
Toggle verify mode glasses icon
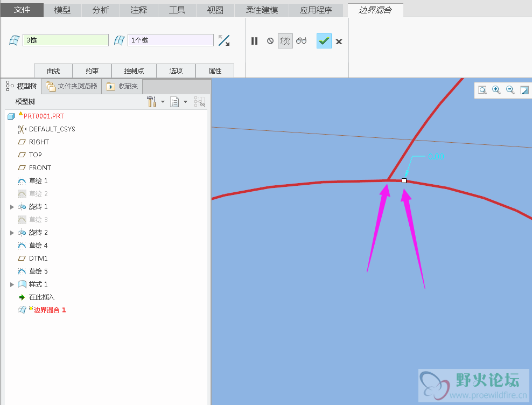tap(302, 41)
